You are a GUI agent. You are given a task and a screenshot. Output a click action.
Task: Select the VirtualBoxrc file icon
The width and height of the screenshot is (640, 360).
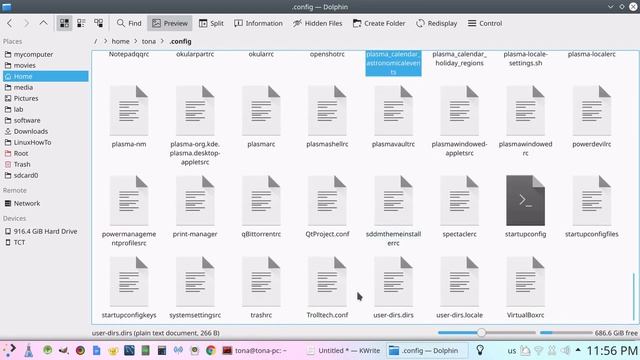click(x=526, y=282)
